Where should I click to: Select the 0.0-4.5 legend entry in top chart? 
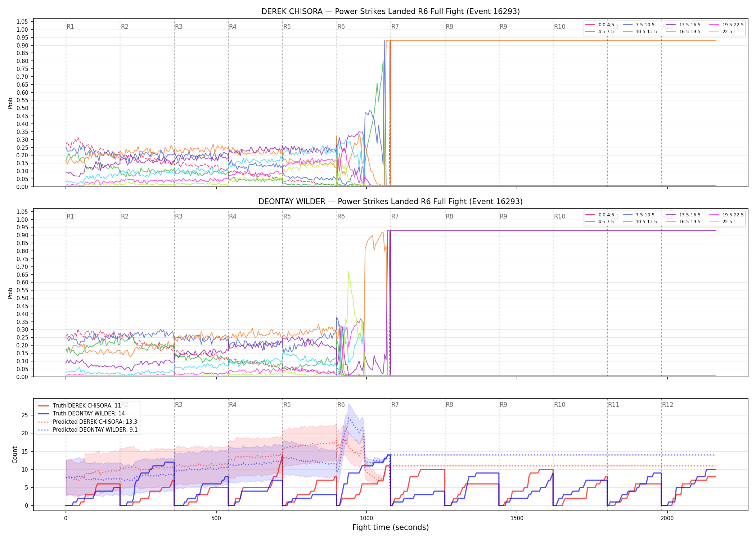click(x=600, y=25)
